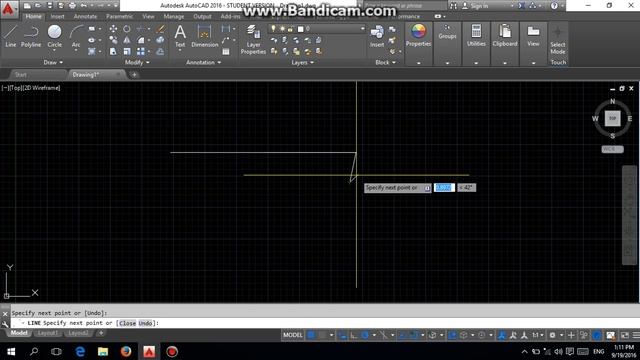The image size is (640, 360).
Task: Open the Start file tab
Action: pos(21,75)
